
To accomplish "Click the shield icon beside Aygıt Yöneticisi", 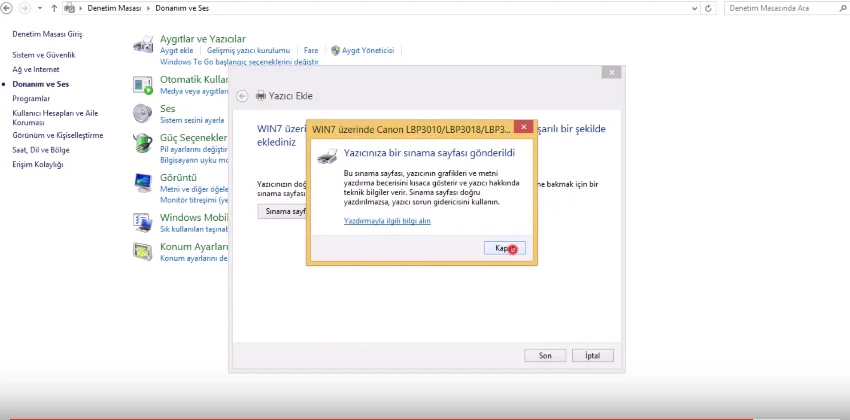I will [335, 50].
